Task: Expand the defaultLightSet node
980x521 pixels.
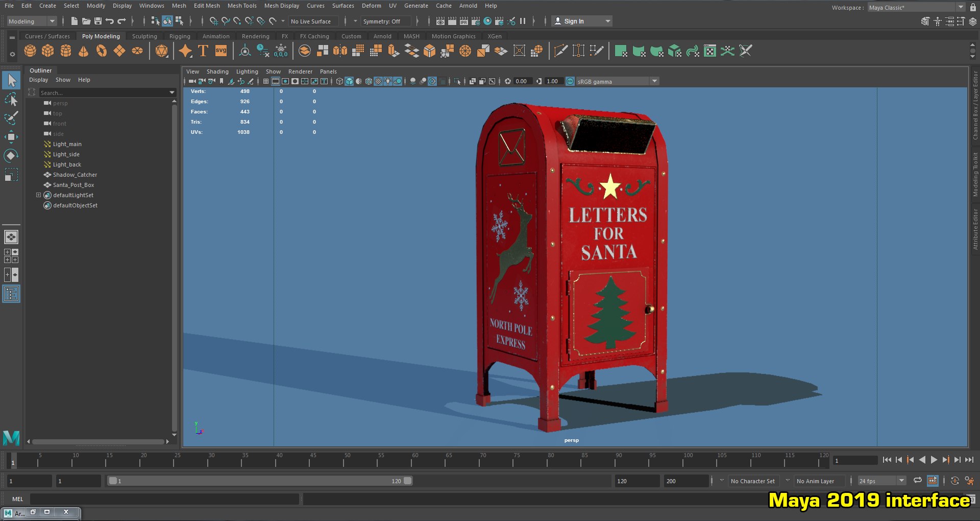Action: tap(38, 195)
